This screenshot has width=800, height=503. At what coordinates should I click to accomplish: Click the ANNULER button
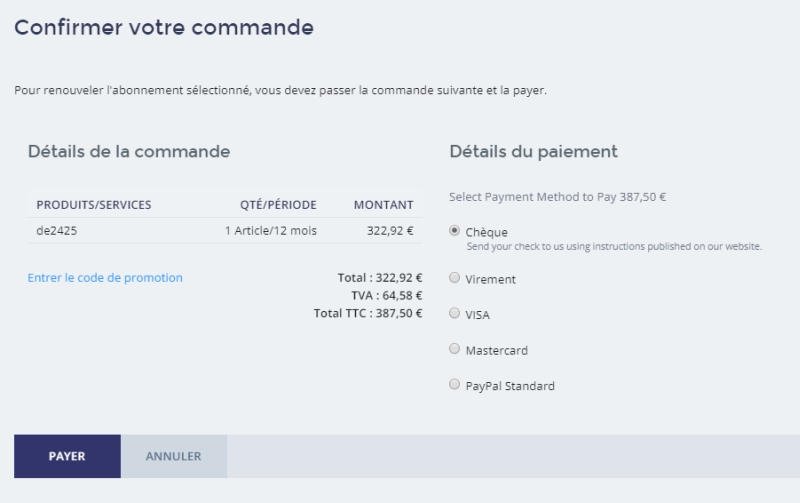(174, 456)
